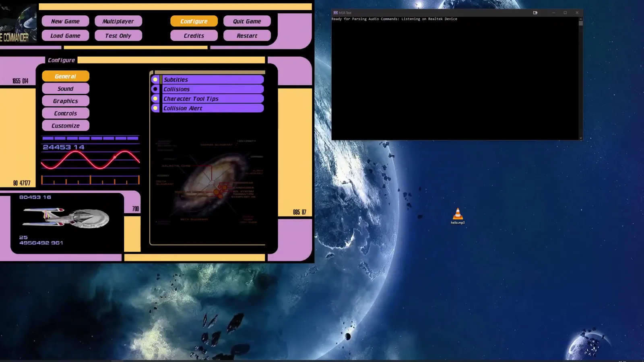Click the red sine wave display
This screenshot has width=644, height=362.
[91, 160]
